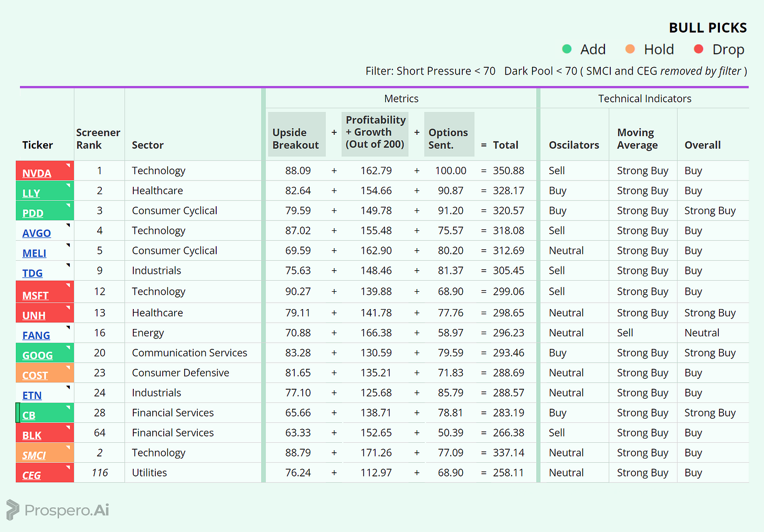Screen dimensions: 764x532
Task: Select the Total column header
Action: pos(505,145)
